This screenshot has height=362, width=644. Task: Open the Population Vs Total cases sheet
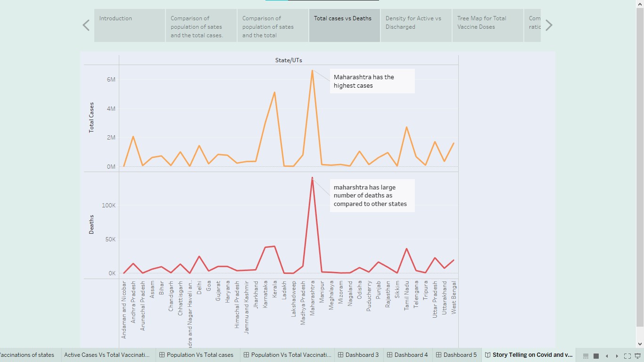tap(197, 354)
